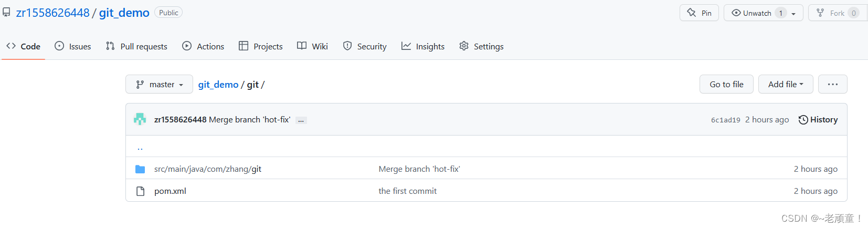Open folder row commit Merge branch 'hot-fix'
This screenshot has width=868, height=228.
(419, 169)
